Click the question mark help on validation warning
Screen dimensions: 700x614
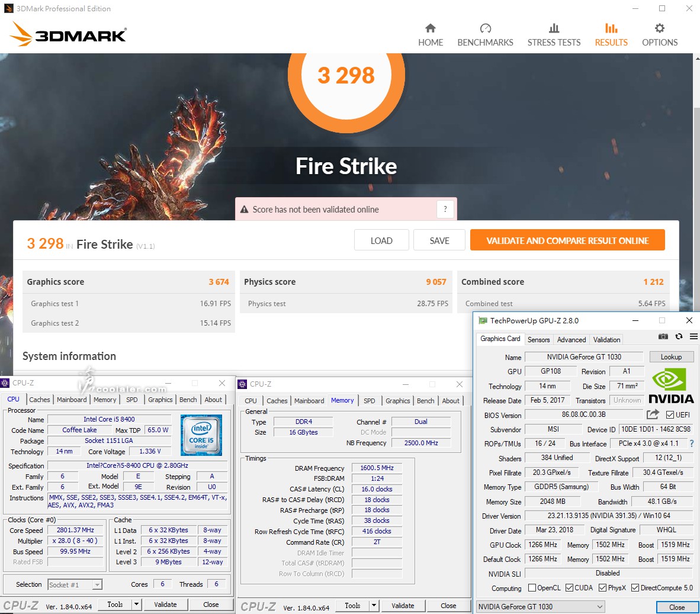click(x=445, y=209)
